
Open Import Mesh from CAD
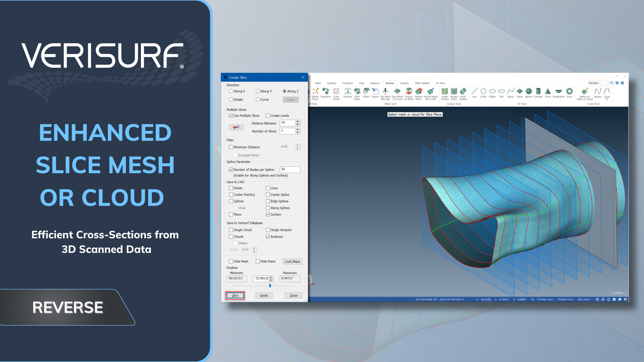430,94
